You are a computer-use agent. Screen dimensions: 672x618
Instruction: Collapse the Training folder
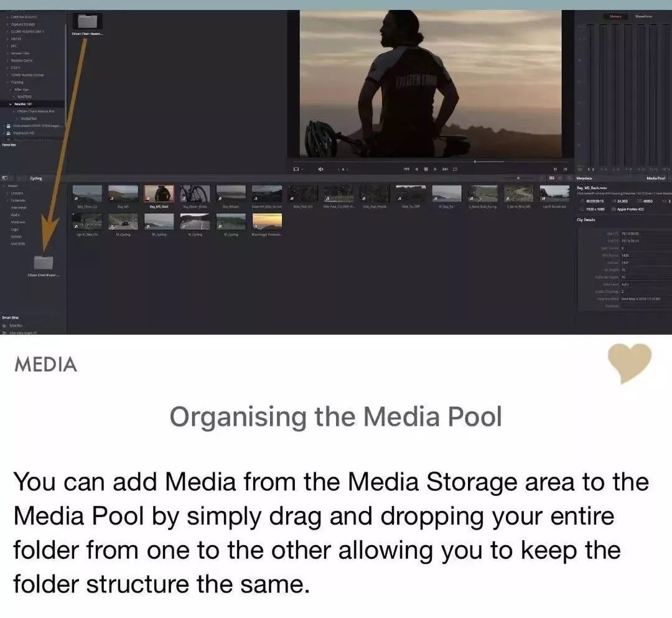click(x=7, y=82)
